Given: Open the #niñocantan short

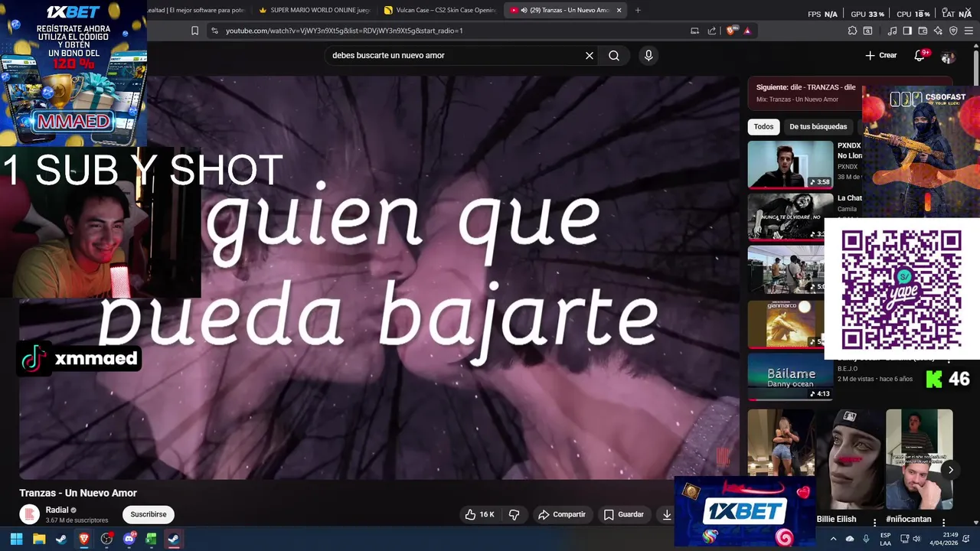Looking at the screenshot, I should (919, 459).
